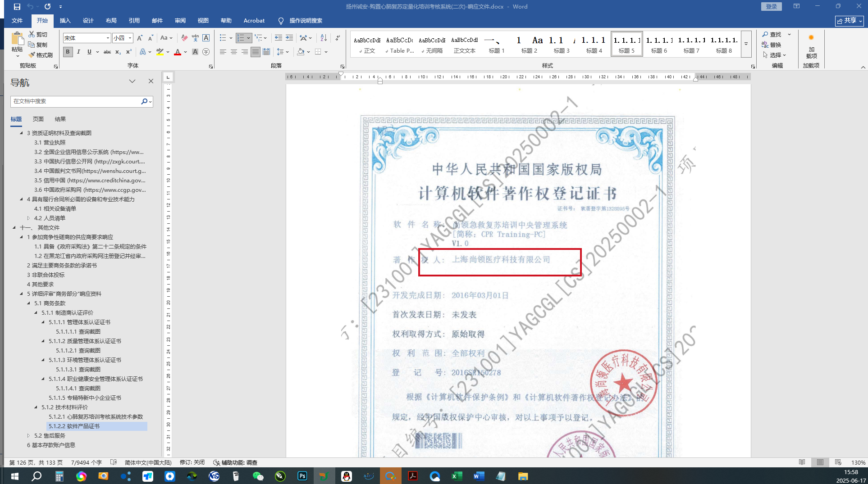The image size is (868, 484).
Task: Click the Find (查找) magnifier button
Action: [x=772, y=34]
